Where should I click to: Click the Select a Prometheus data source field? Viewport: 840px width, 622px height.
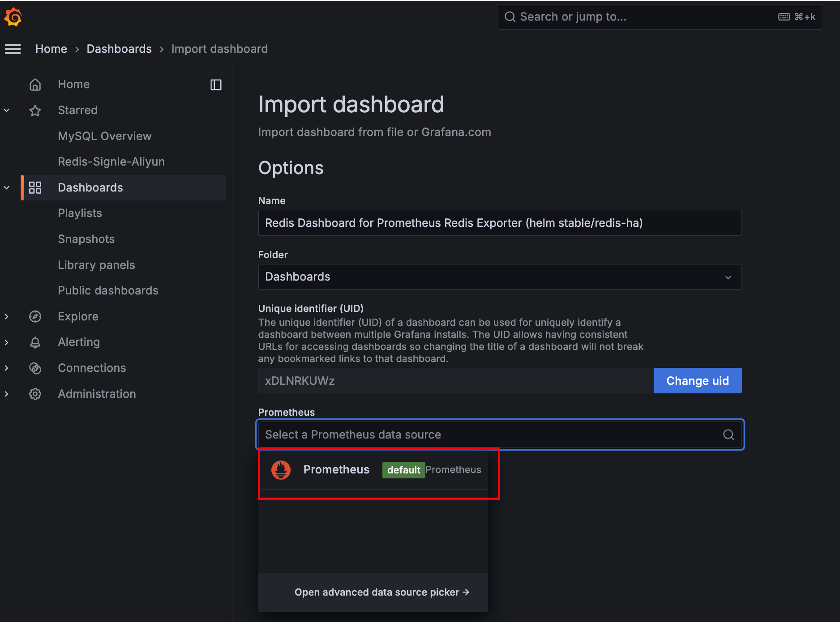click(500, 435)
